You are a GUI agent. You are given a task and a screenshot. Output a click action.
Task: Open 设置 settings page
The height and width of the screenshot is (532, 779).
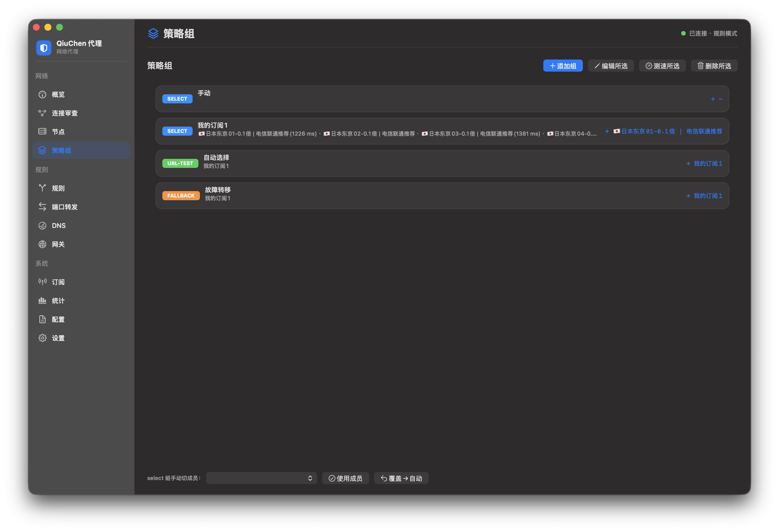coord(81,338)
